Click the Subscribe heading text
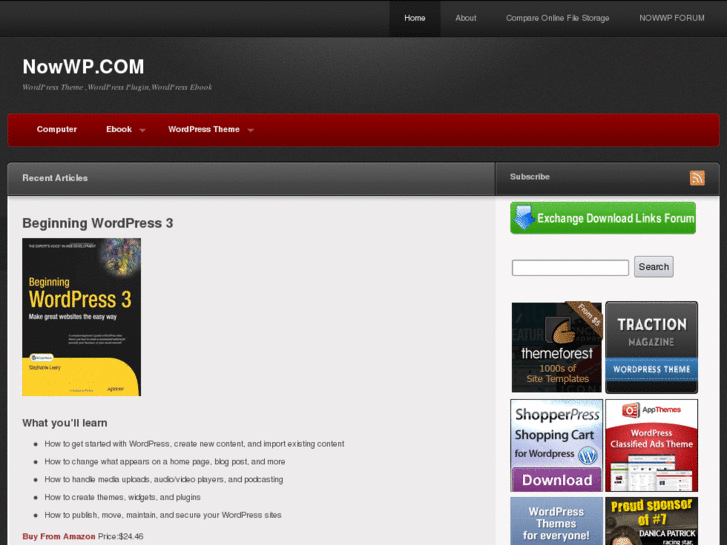This screenshot has height=545, width=727. click(x=529, y=177)
